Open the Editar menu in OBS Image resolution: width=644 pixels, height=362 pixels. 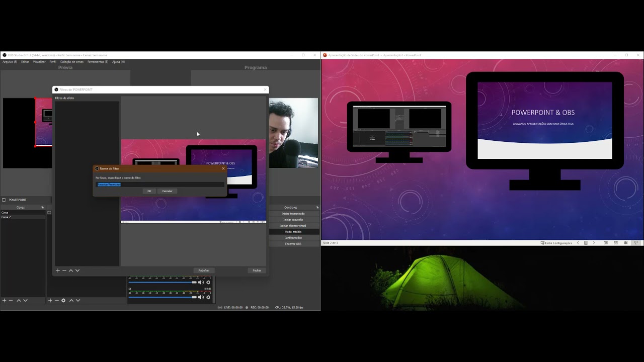point(25,62)
